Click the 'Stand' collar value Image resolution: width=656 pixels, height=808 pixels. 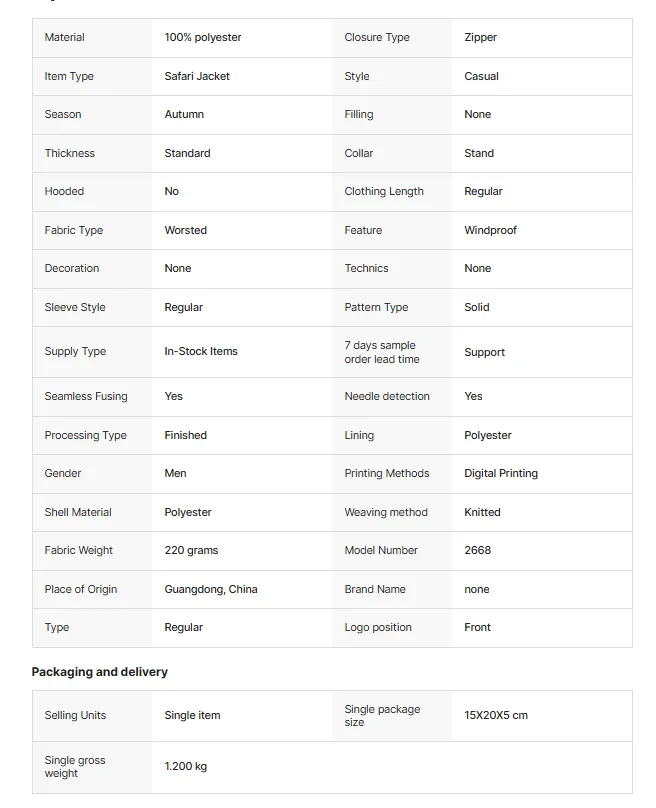pyautogui.click(x=479, y=154)
